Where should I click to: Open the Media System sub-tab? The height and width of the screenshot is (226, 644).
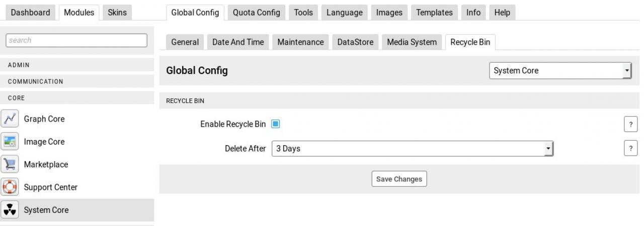pos(412,42)
